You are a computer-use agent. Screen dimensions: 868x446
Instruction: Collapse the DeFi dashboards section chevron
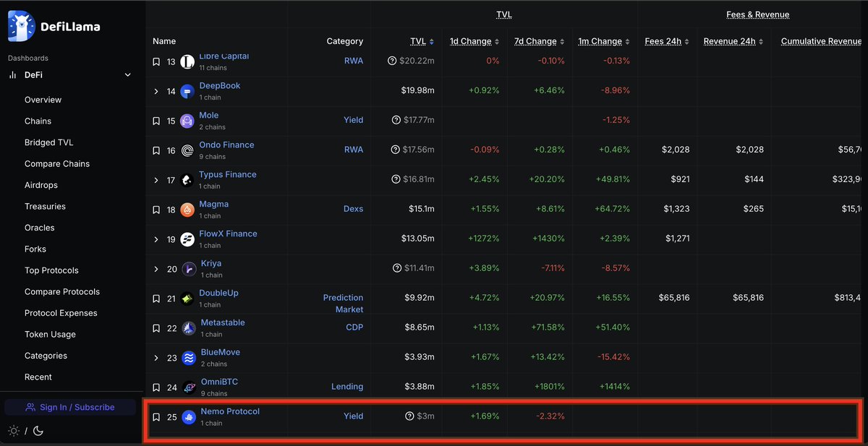(x=128, y=75)
